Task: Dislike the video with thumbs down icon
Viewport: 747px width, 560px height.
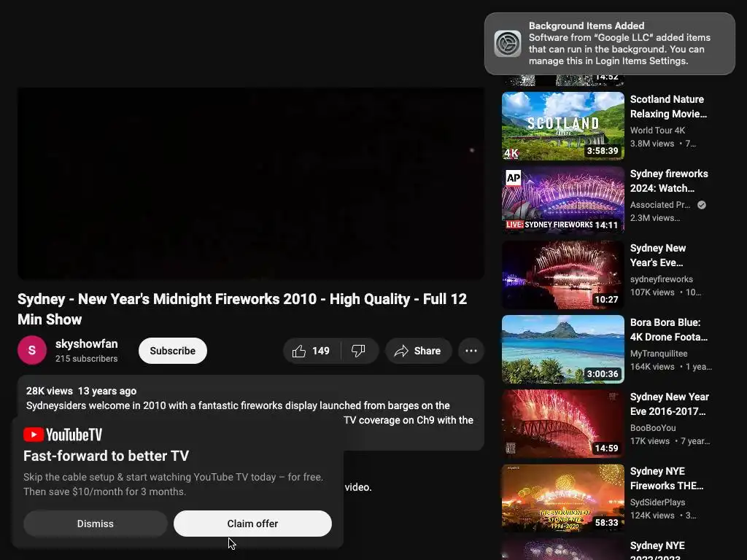Action: (x=358, y=351)
